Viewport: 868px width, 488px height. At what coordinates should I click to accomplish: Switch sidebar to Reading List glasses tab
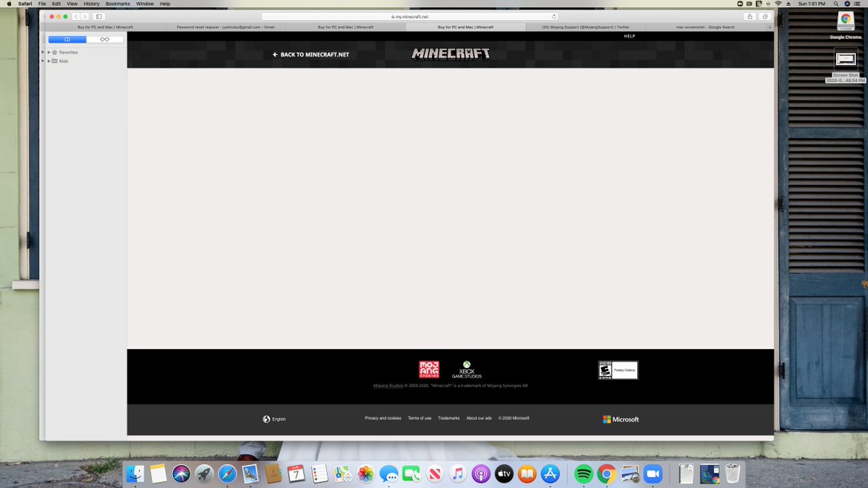click(x=105, y=39)
